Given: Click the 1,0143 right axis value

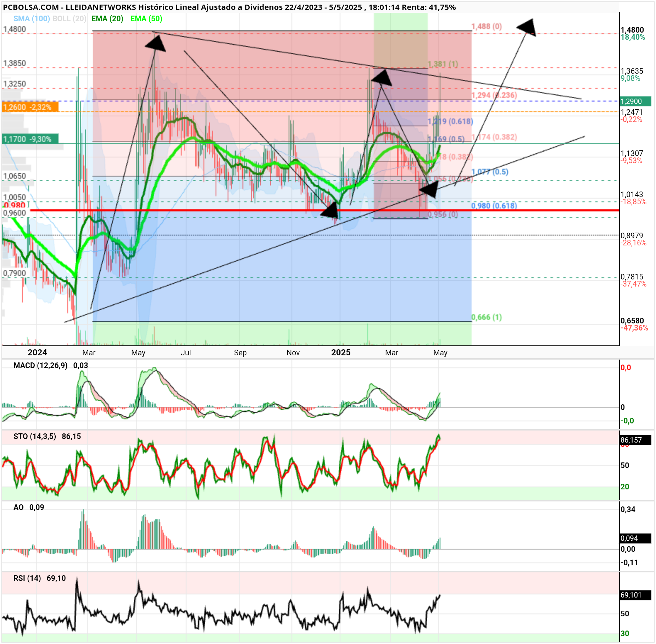Looking at the screenshot, I should pyautogui.click(x=632, y=194).
